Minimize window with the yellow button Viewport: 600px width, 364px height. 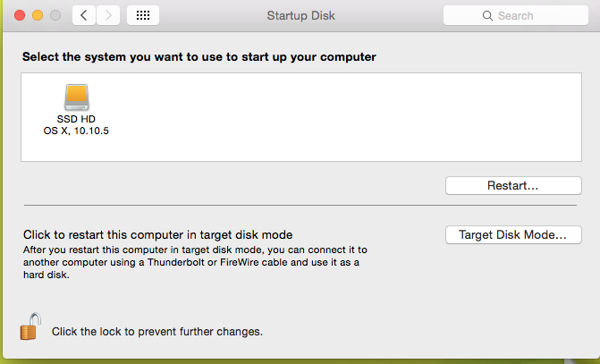click(x=38, y=15)
